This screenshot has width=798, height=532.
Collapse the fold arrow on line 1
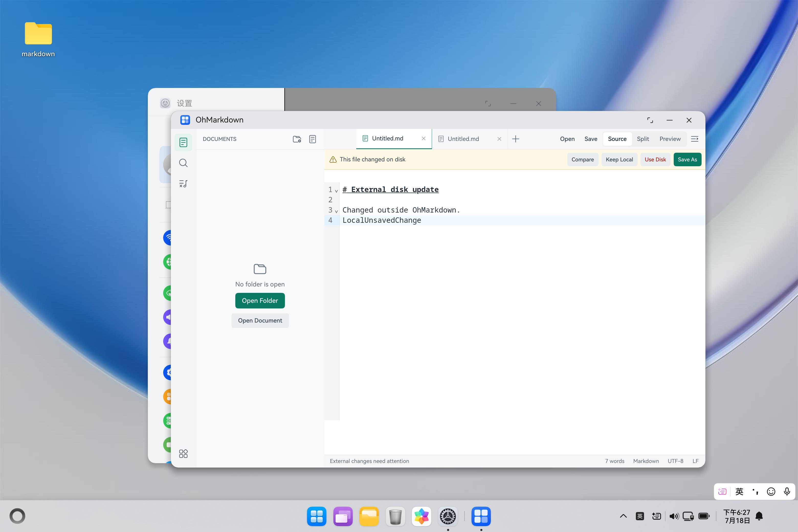click(x=336, y=191)
